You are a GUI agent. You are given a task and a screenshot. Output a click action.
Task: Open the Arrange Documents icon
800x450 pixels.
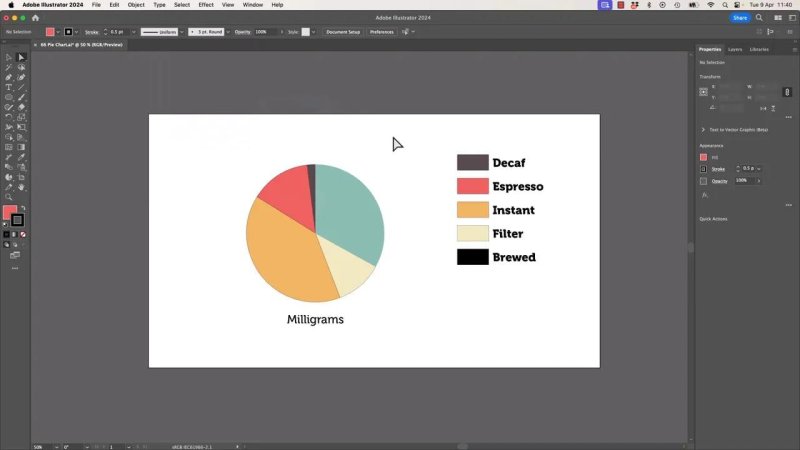pos(778,18)
